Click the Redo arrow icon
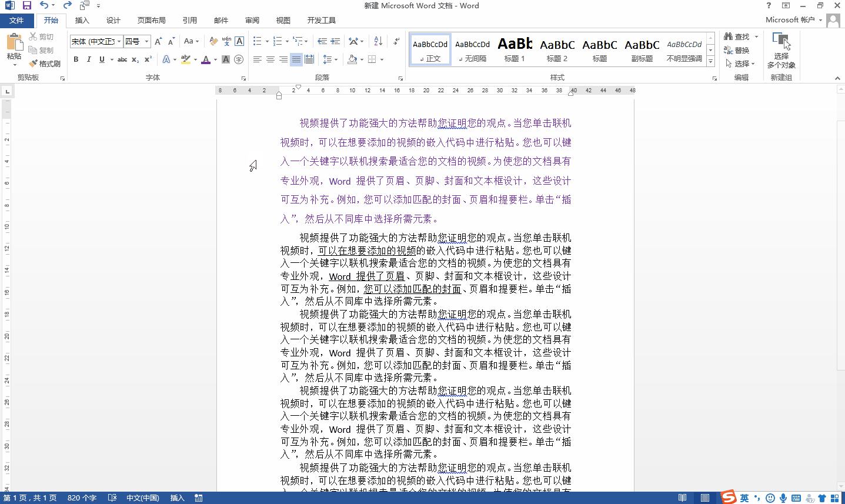Image resolution: width=845 pixels, height=504 pixels. (67, 5)
